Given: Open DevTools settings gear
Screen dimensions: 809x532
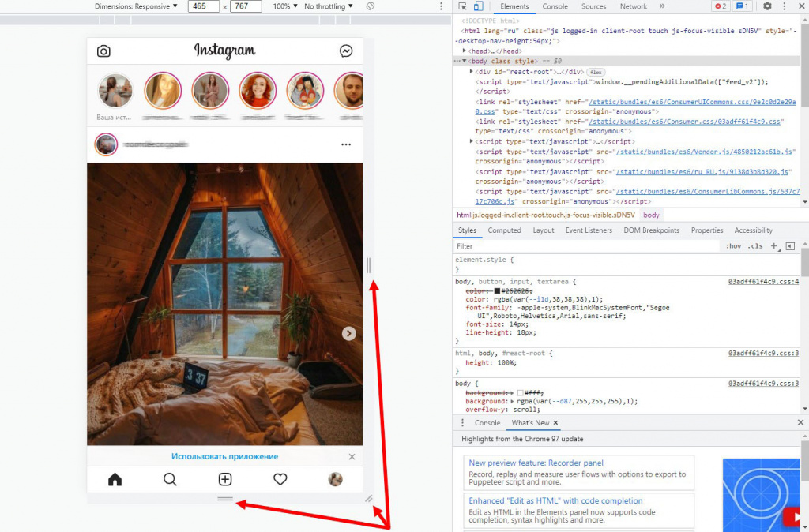Looking at the screenshot, I should 767,6.
